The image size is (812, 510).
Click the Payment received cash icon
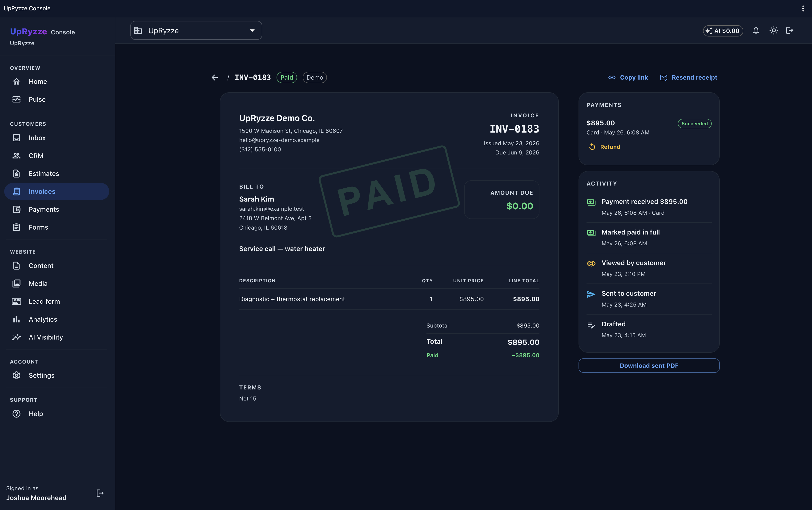591,202
